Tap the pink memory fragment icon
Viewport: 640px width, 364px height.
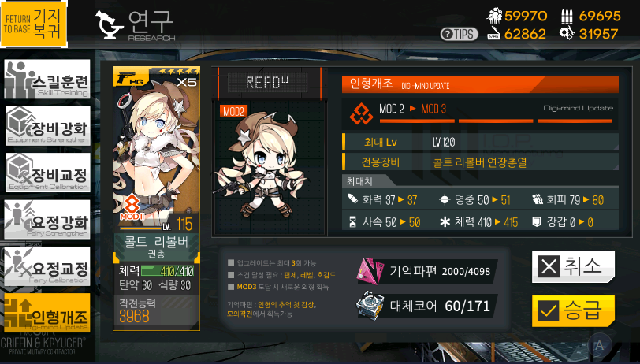point(370,270)
